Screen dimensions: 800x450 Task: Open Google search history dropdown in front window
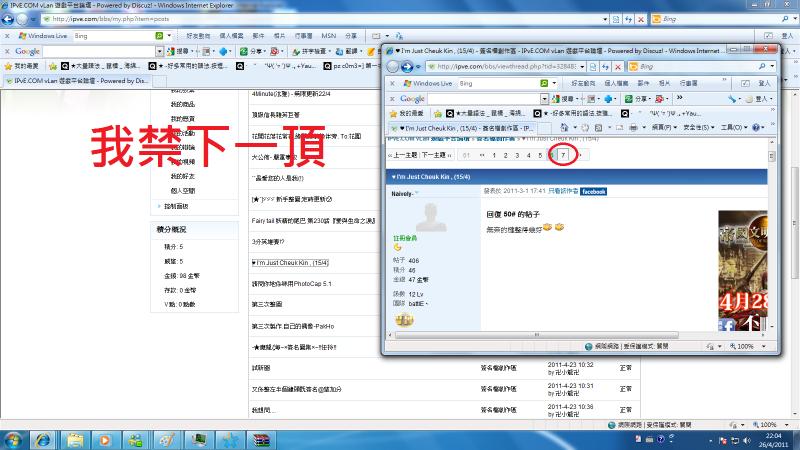[x=544, y=98]
